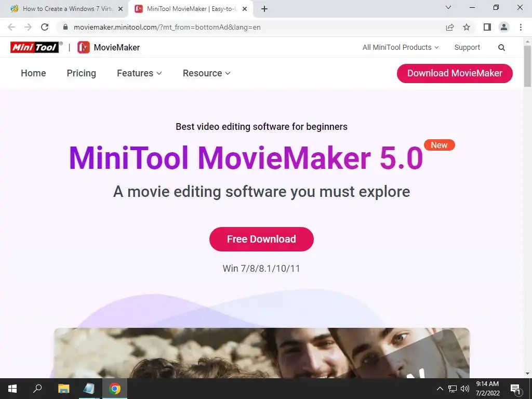This screenshot has height=399, width=532.
Task: Click the MovieMaker logo icon
Action: pyautogui.click(x=84, y=47)
